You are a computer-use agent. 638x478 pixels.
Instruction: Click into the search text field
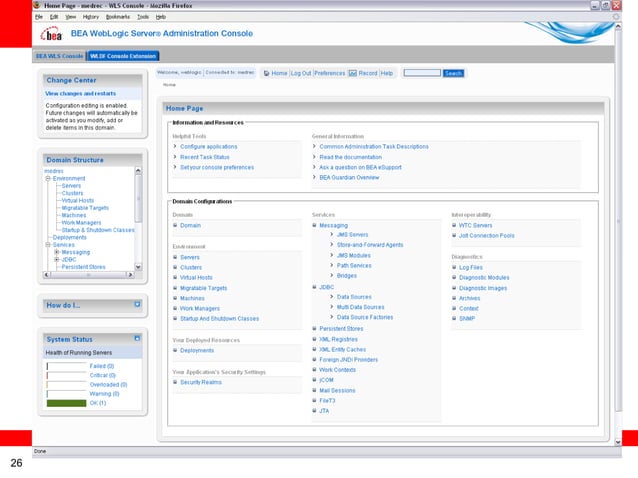pyautogui.click(x=422, y=73)
